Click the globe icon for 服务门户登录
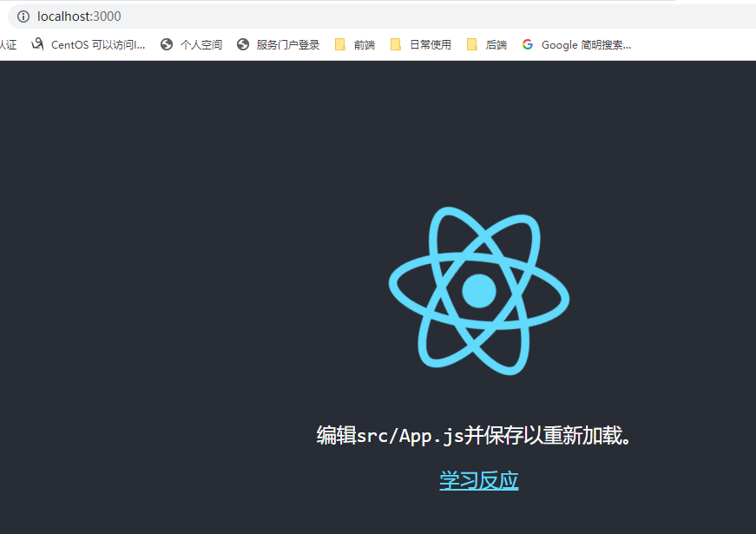 243,44
